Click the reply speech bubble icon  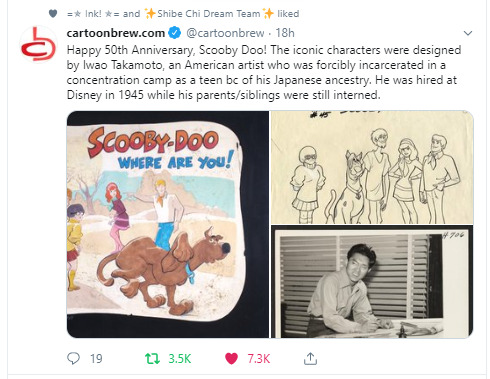tap(73, 358)
